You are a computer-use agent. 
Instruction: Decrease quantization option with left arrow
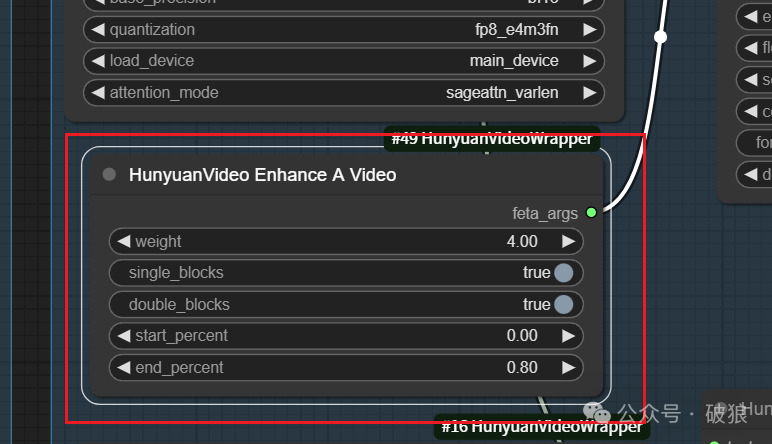click(x=98, y=30)
